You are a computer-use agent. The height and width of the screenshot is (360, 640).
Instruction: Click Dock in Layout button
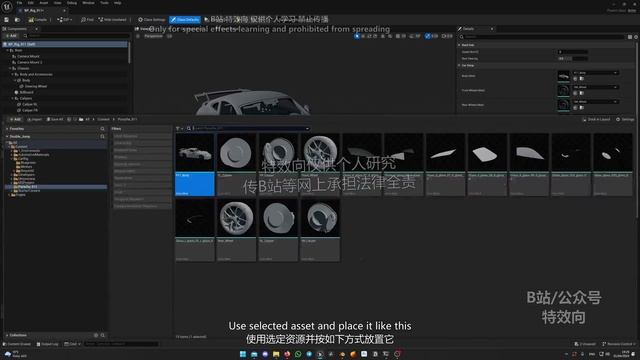596,120
